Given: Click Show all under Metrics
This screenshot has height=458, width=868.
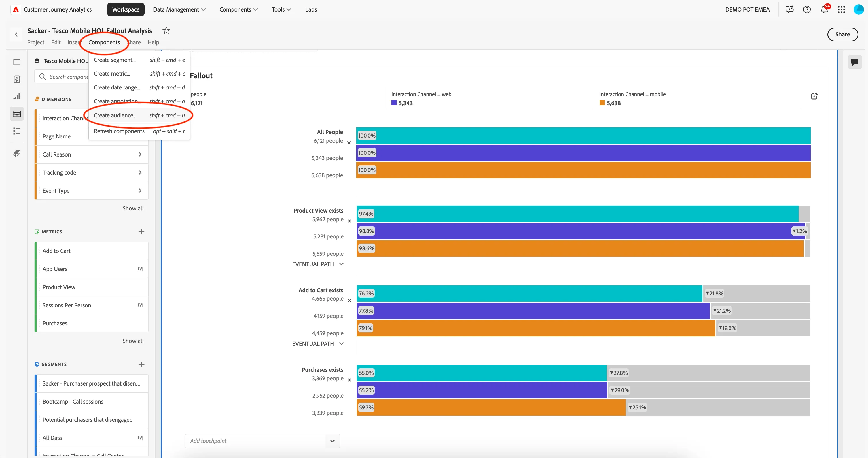Looking at the screenshot, I should [x=133, y=341].
